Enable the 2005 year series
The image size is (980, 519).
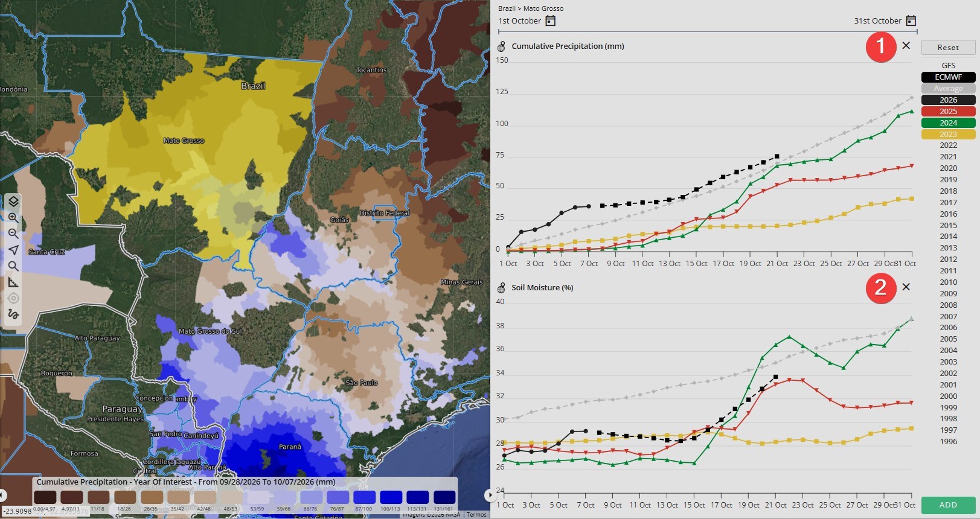point(948,339)
